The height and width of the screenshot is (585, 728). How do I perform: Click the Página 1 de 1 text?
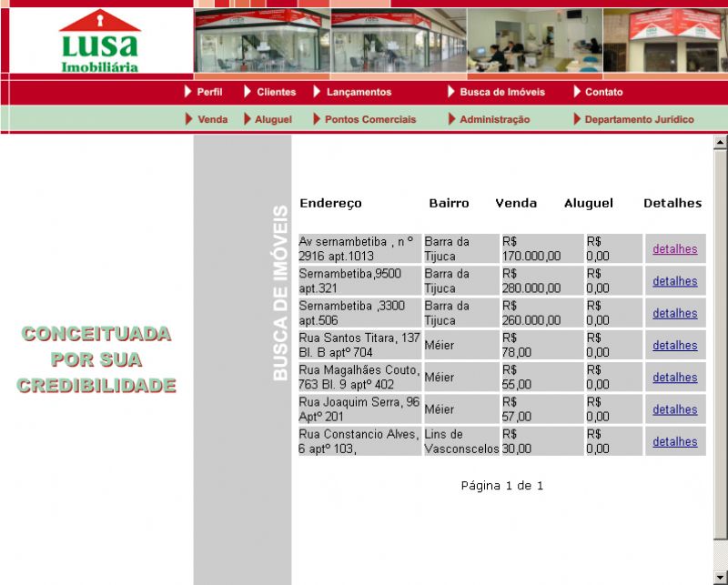pyautogui.click(x=502, y=486)
